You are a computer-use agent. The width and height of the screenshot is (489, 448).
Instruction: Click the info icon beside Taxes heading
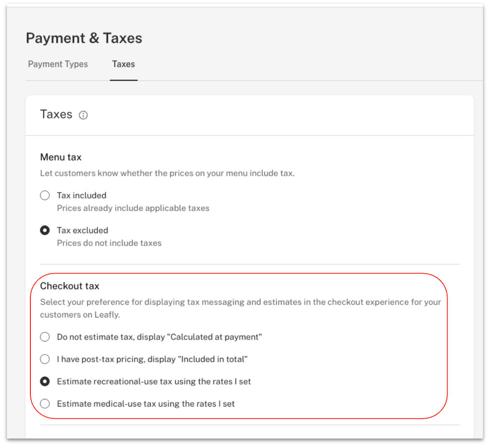83,115
